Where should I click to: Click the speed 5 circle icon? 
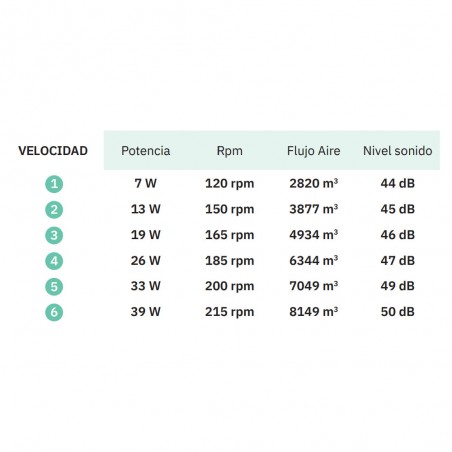(54, 287)
